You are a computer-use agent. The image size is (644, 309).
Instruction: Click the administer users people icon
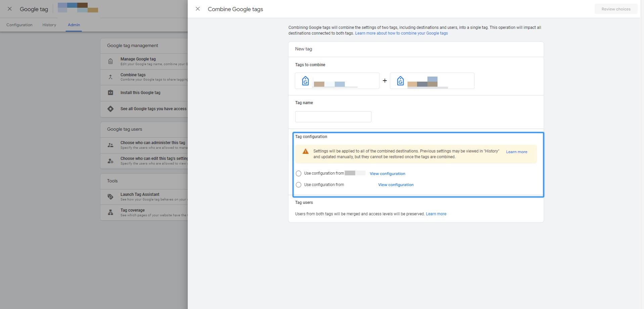coord(110,145)
